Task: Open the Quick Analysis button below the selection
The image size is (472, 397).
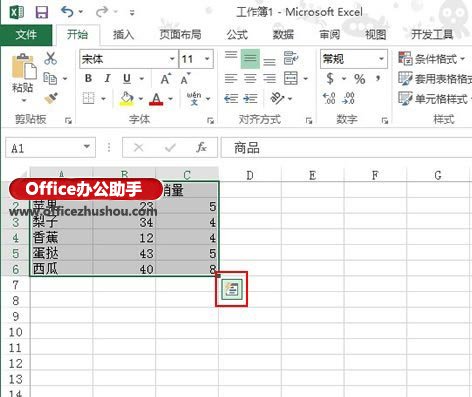Action: pos(231,289)
